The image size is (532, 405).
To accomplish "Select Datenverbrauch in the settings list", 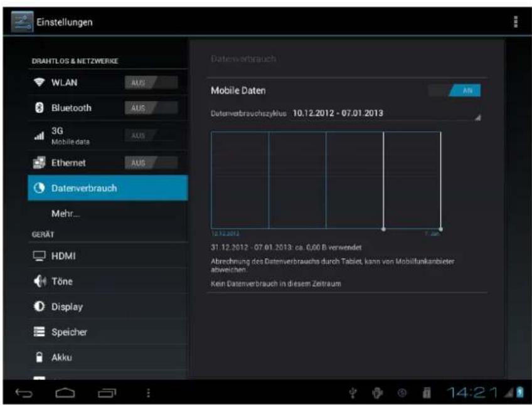I will pos(108,188).
